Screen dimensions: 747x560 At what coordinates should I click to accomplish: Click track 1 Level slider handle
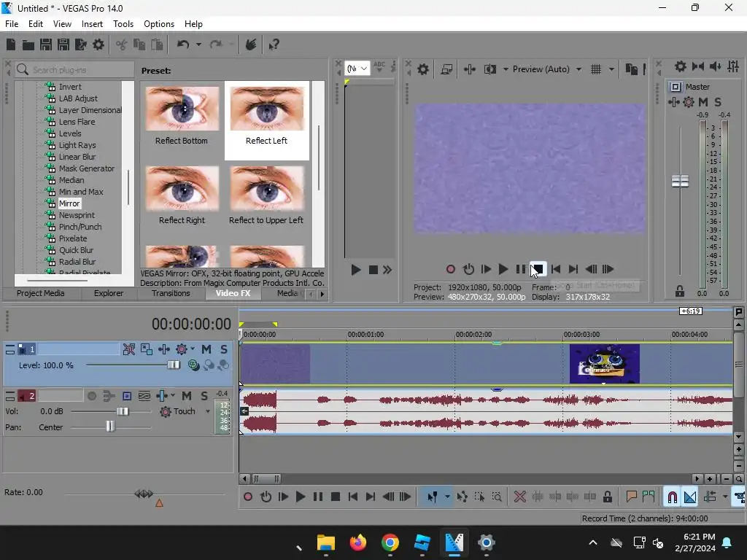pyautogui.click(x=174, y=365)
